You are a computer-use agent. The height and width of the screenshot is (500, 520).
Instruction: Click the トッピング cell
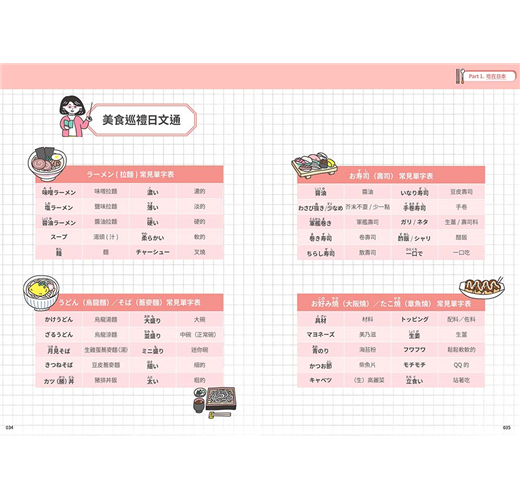click(x=414, y=319)
